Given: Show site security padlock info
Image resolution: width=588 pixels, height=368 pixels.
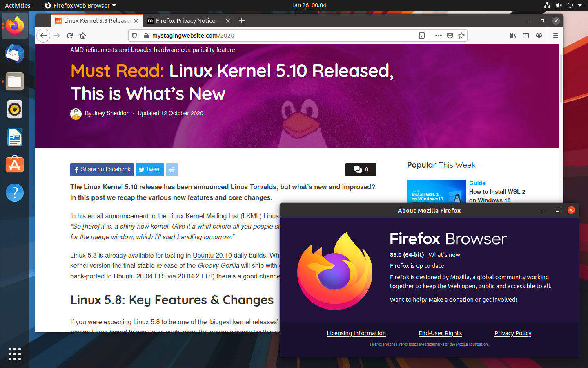Looking at the screenshot, I should 146,36.
